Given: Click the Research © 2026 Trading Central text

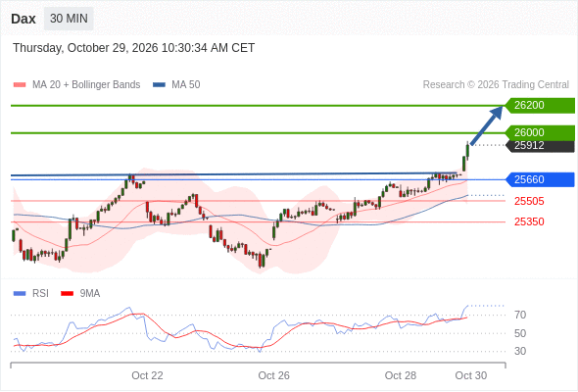Looking at the screenshot, I should 496,85.
